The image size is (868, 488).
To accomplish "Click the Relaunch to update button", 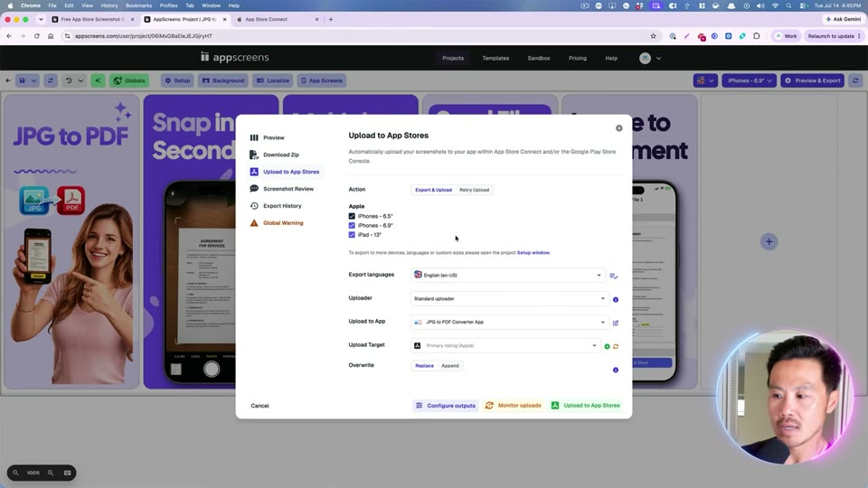I will (x=834, y=36).
